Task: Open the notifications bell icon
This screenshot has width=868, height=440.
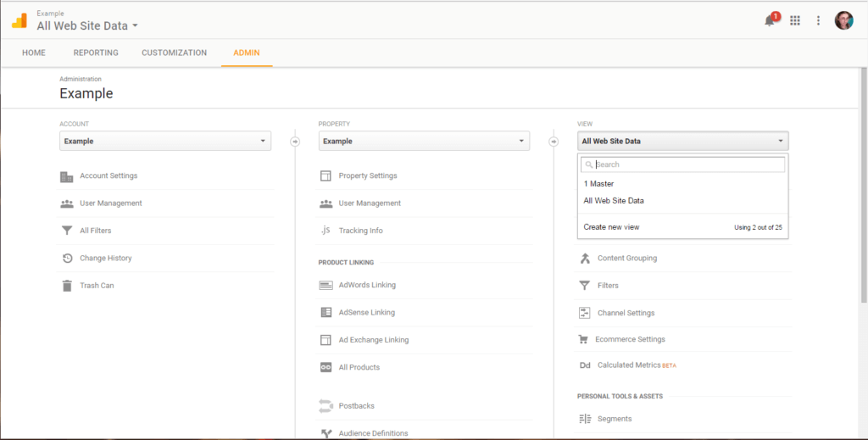Action: click(x=770, y=20)
